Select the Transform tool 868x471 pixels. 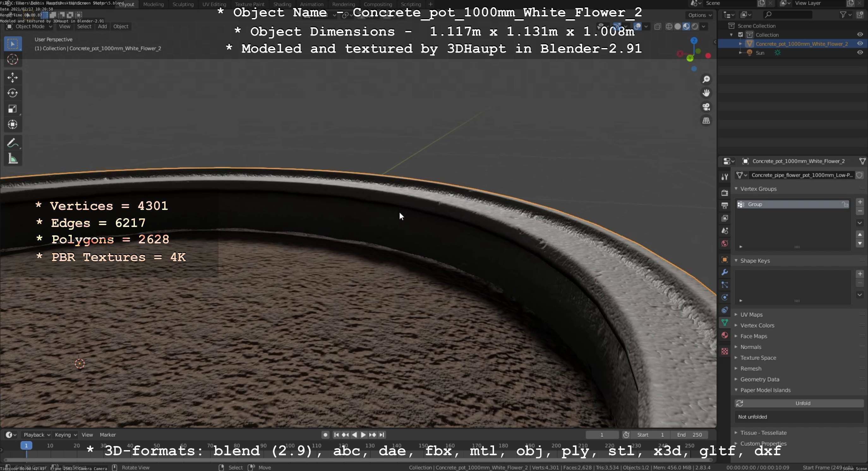coord(13,125)
